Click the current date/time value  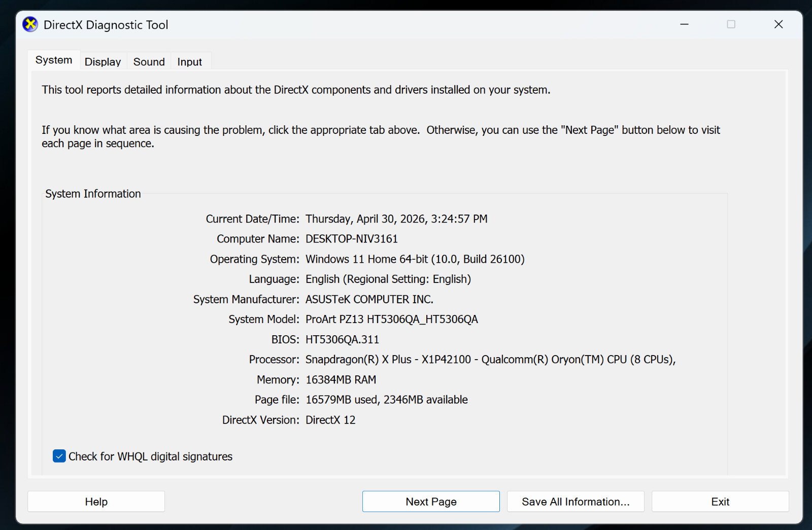(396, 219)
